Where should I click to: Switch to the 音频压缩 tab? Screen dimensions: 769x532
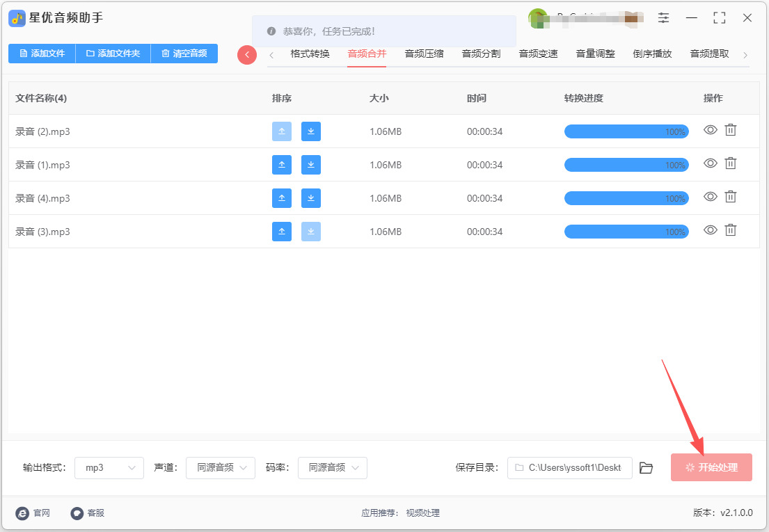(424, 54)
